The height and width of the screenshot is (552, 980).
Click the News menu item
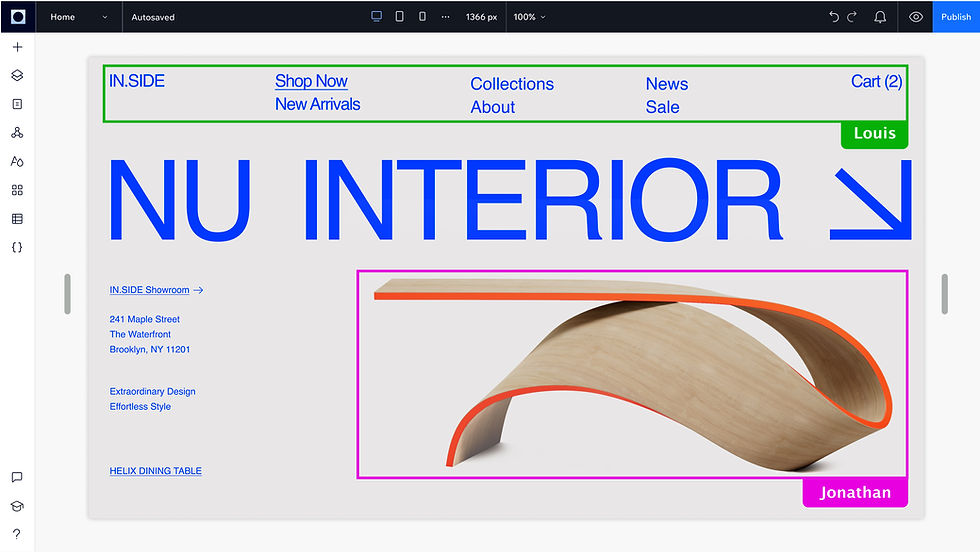667,84
